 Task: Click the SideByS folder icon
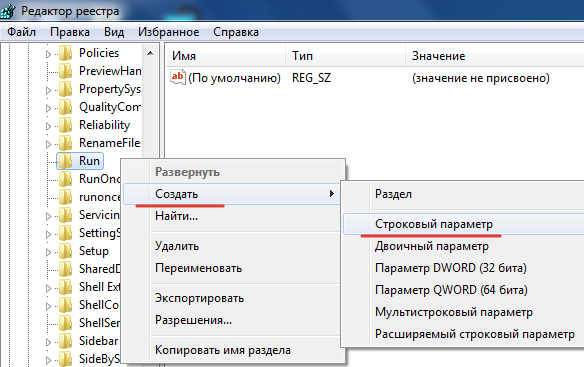click(66, 359)
